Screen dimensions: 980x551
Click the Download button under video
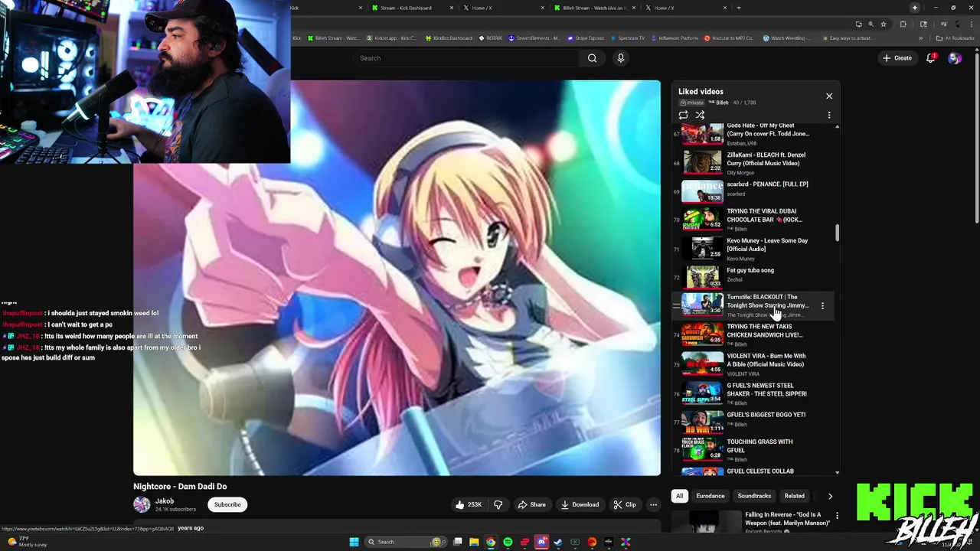point(580,504)
